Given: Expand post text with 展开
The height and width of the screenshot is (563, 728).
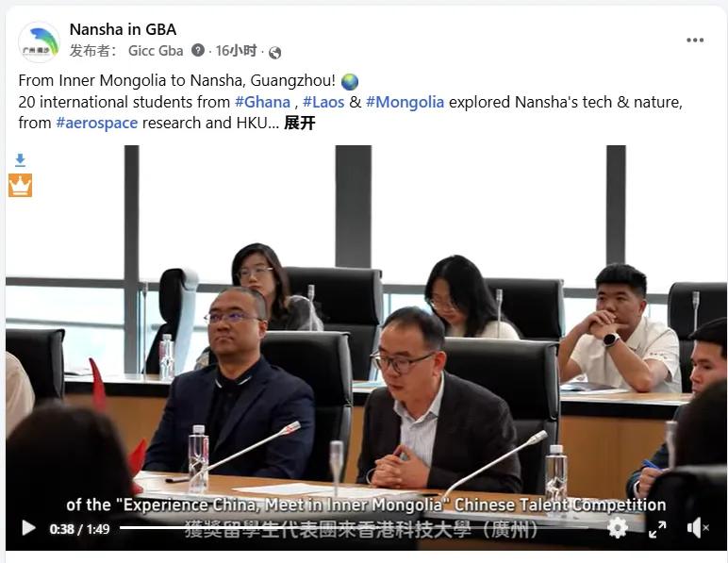Looking at the screenshot, I should [x=300, y=123].
